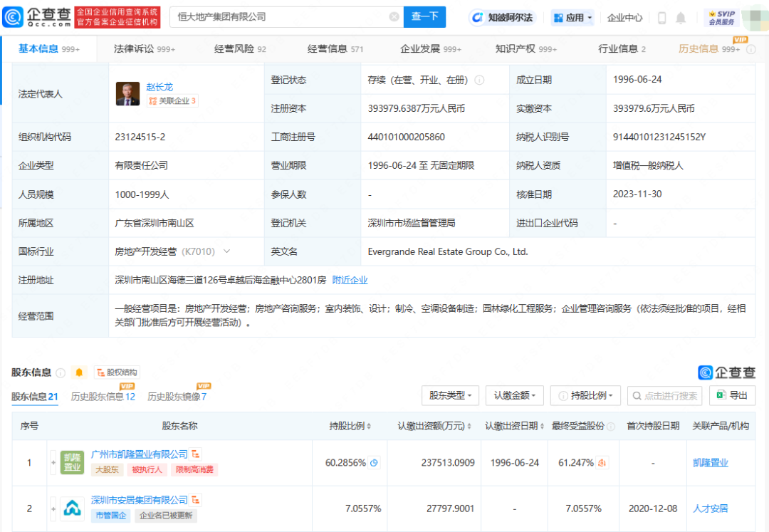Open 认缴金额 filter dropdown
The width and height of the screenshot is (769, 532).
[515, 395]
